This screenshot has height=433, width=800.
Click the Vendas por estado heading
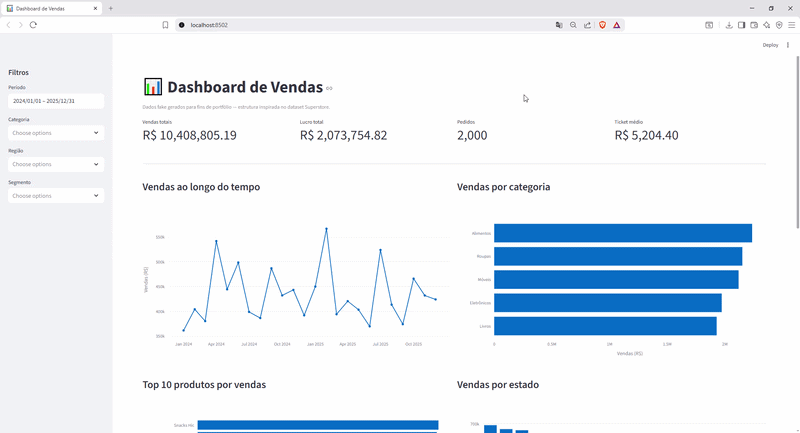point(498,385)
